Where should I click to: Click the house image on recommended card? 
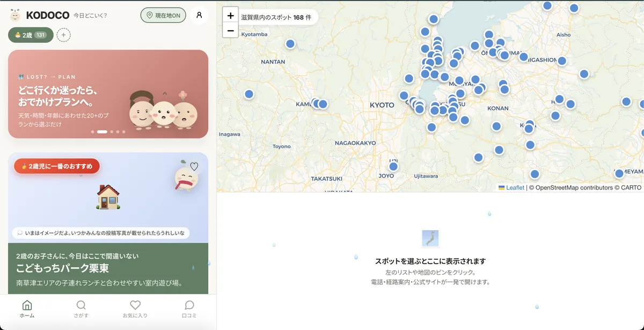pos(108,196)
